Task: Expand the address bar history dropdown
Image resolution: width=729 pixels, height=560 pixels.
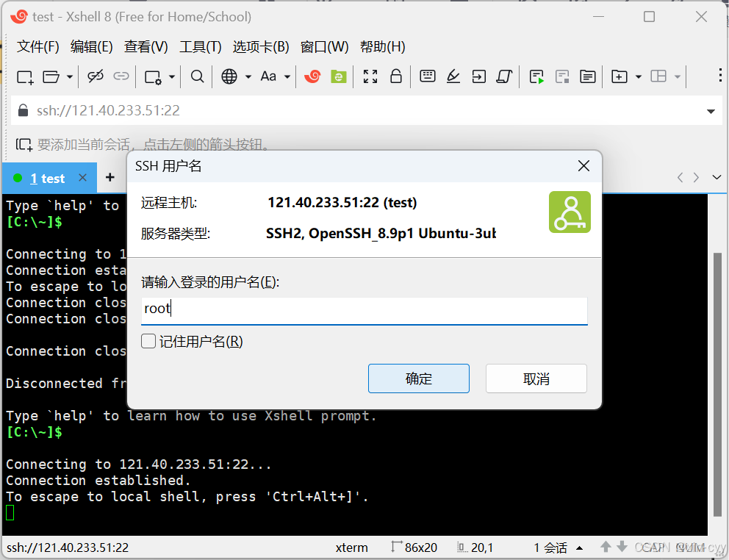Action: click(711, 111)
